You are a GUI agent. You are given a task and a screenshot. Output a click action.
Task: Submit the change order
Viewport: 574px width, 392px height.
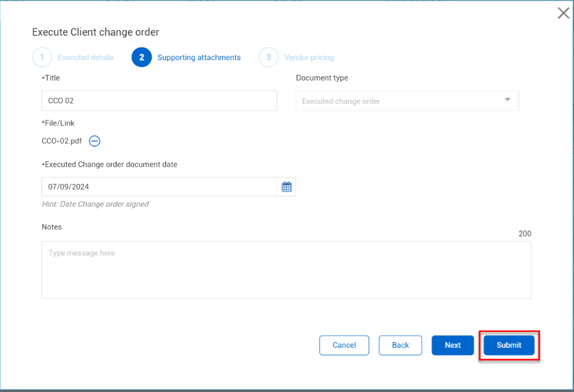[x=509, y=345]
